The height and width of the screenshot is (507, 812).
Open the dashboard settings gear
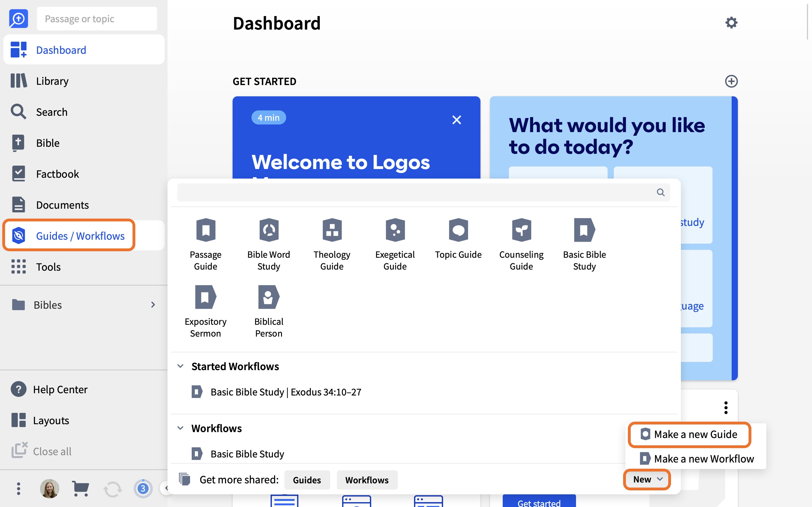pyautogui.click(x=731, y=23)
